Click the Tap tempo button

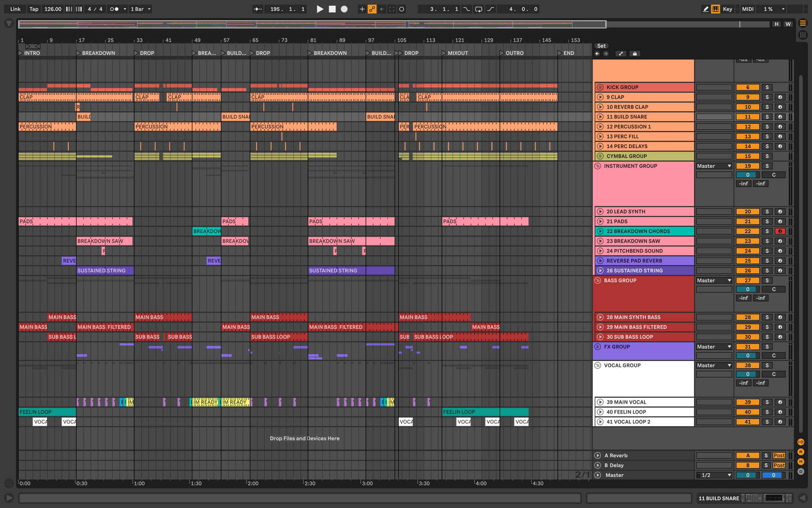point(34,9)
